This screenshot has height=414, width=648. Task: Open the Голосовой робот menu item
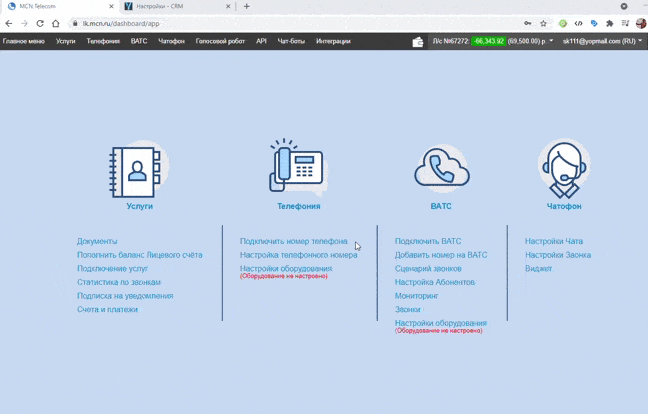[x=220, y=42]
